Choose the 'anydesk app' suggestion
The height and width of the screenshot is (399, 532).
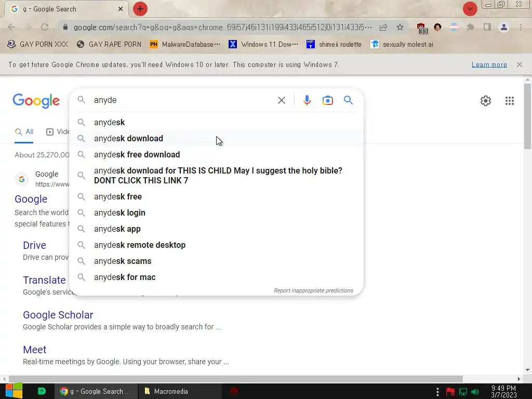(x=216, y=229)
